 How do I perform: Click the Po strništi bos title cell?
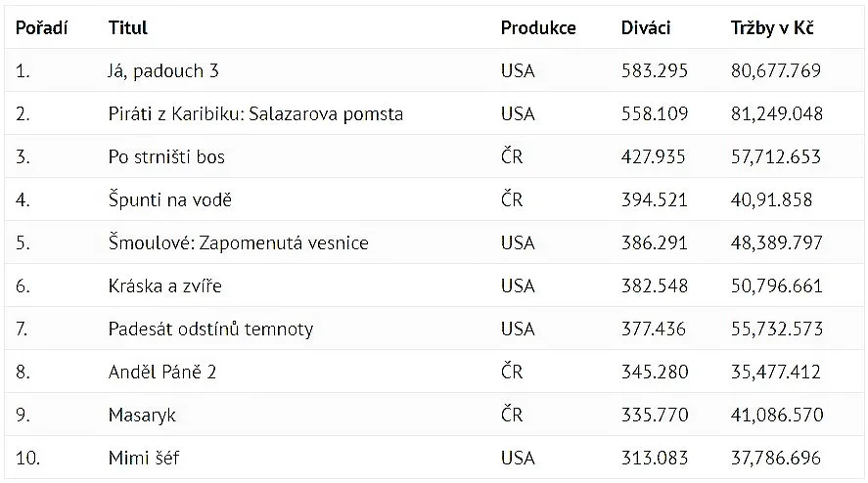tap(166, 157)
